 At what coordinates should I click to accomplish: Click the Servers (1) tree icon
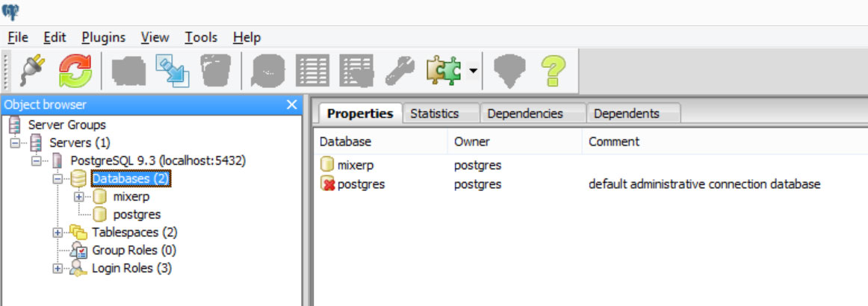[36, 143]
